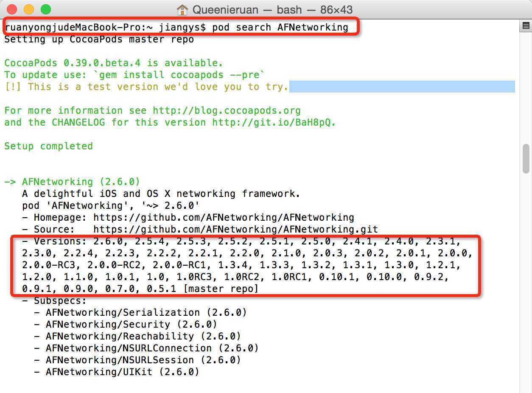Click the 'gem install cocoapods --pre' command
This screenshot has width=532, height=393.
[x=179, y=75]
